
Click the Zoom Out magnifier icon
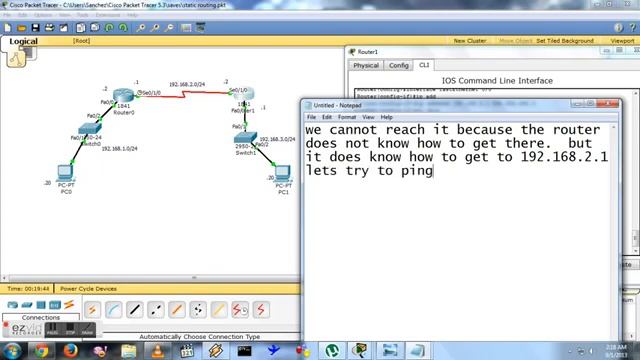(x=169, y=28)
